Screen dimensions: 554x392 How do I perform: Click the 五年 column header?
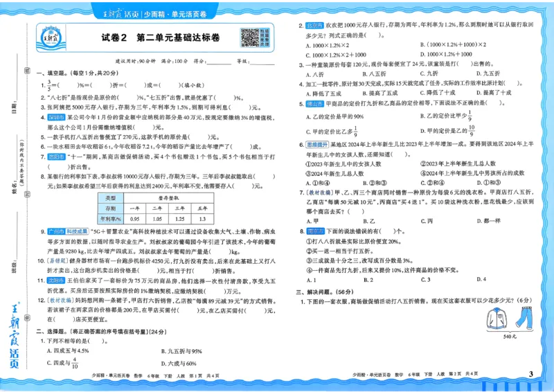click(202, 208)
